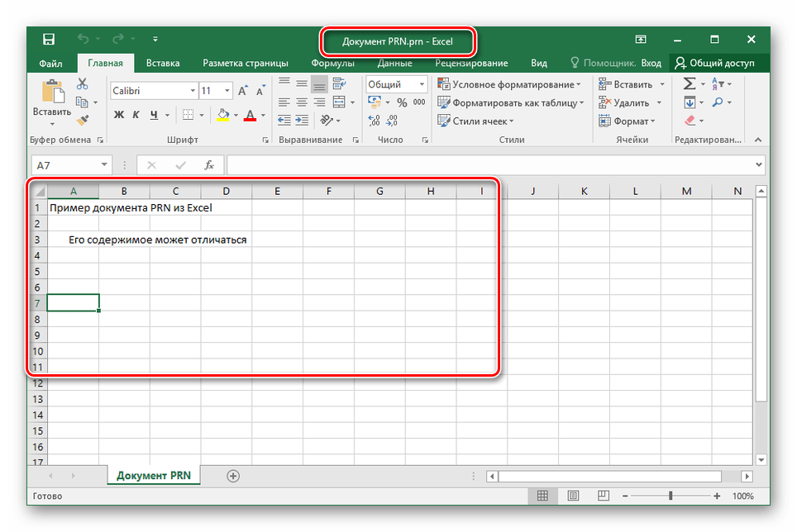Open the Вставка ribbon tab
This screenshot has height=532, width=797.
(163, 63)
